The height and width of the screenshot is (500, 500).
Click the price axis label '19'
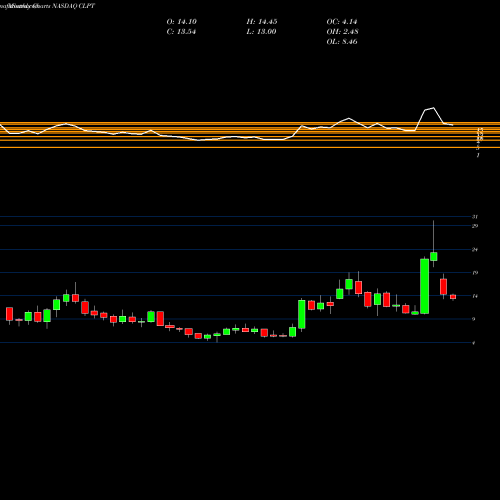point(475,273)
